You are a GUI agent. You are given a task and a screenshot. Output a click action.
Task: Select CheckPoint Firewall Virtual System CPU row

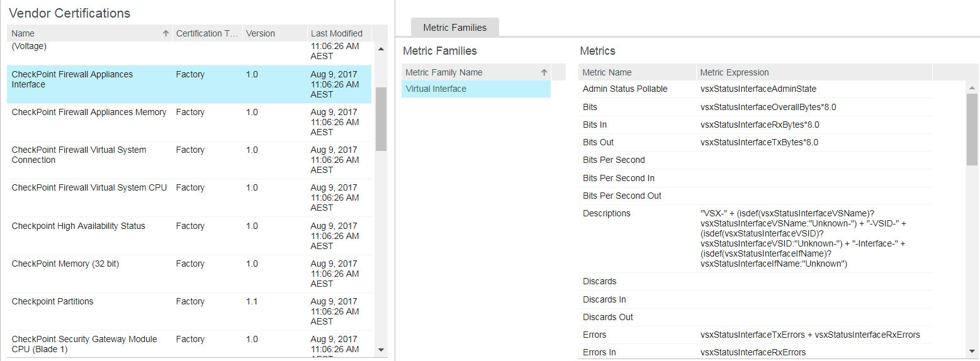(x=189, y=197)
